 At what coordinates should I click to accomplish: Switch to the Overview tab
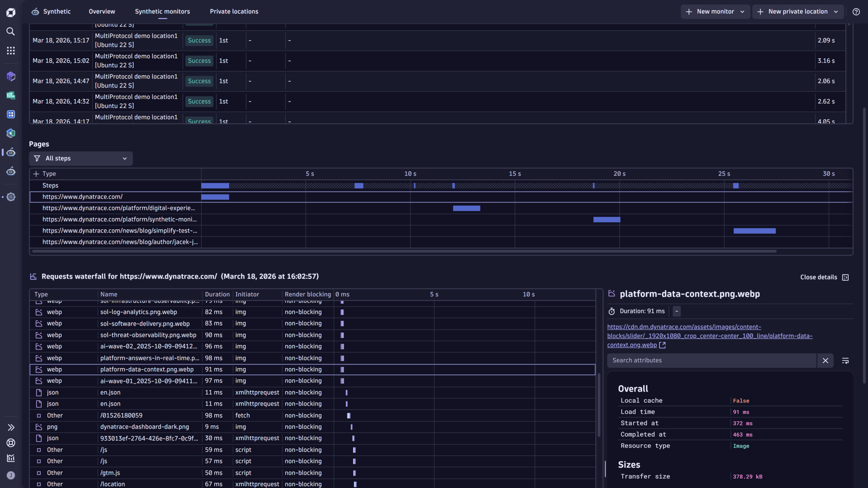[102, 11]
